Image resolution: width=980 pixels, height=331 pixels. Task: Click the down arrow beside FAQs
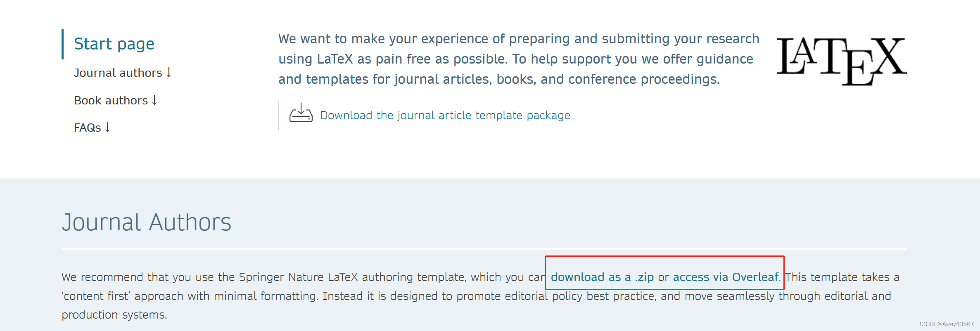(107, 127)
